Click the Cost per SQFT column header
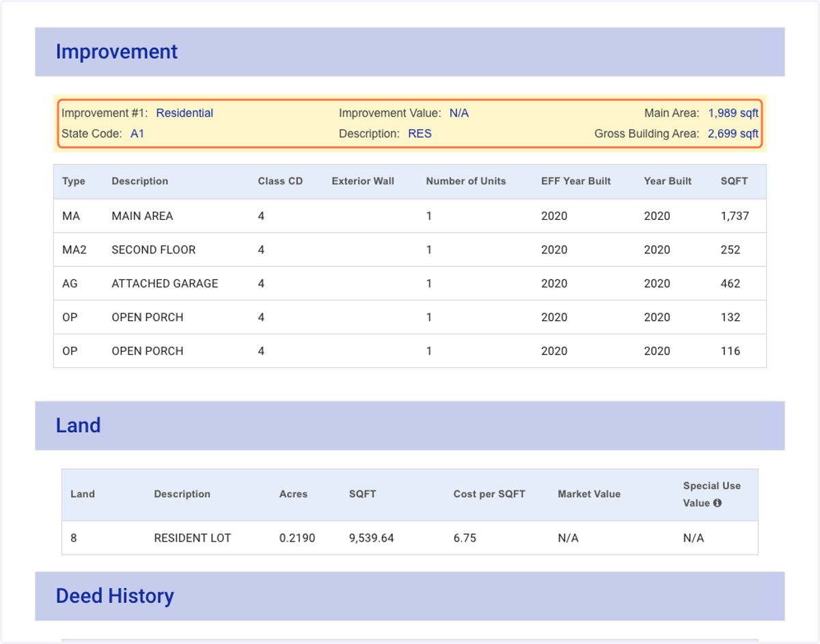 pos(489,494)
